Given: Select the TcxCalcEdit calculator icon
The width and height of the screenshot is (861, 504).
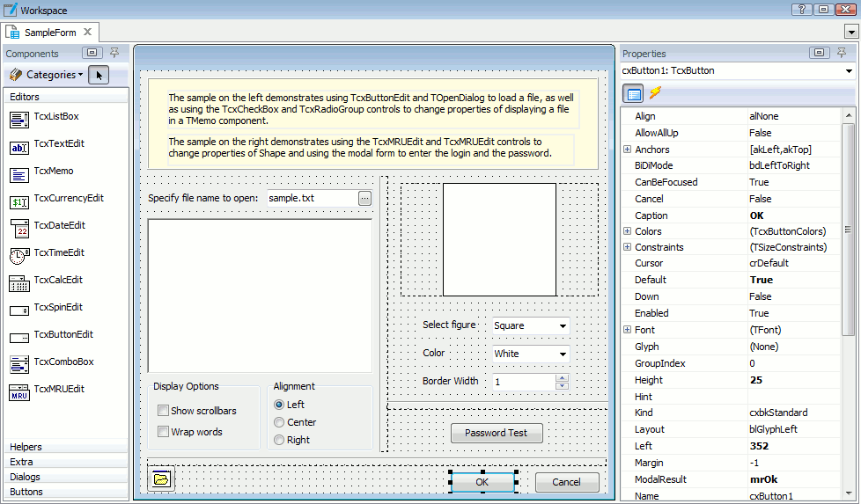Looking at the screenshot, I should [x=19, y=281].
